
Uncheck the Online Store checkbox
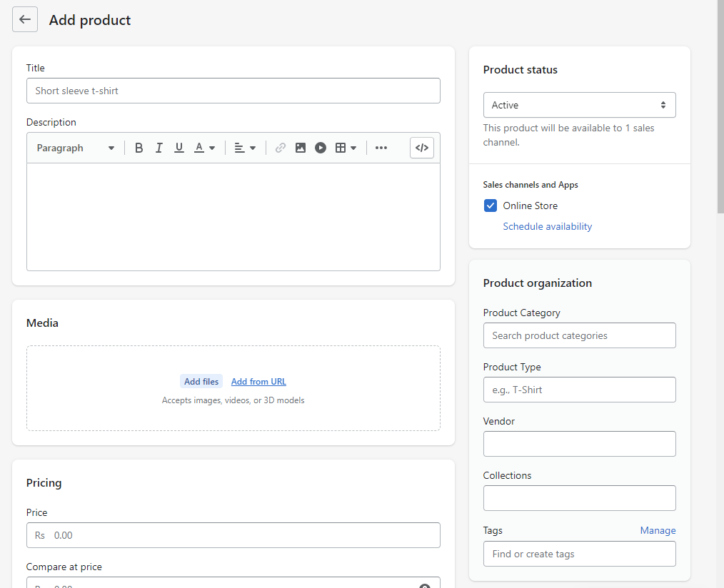(491, 206)
